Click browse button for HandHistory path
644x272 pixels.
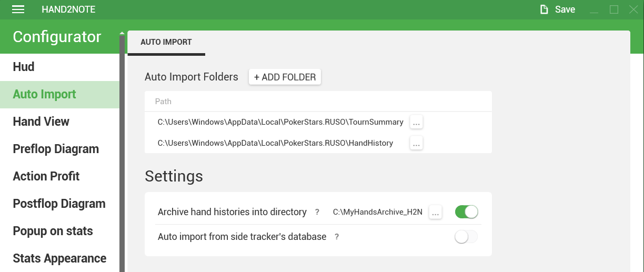416,143
